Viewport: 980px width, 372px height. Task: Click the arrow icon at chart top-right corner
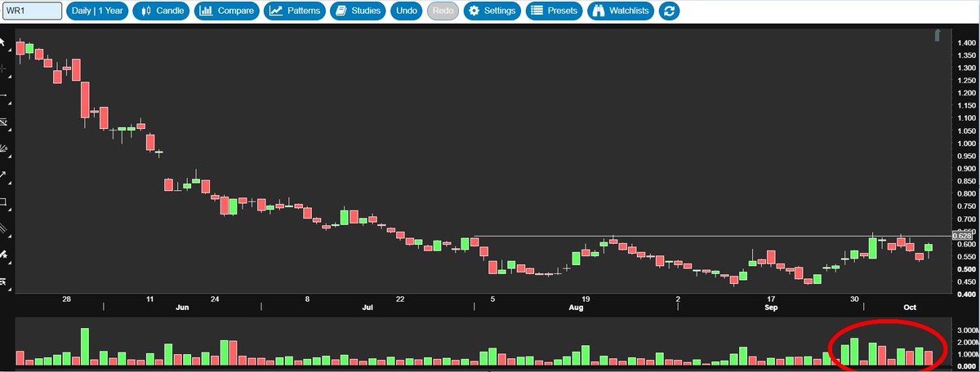point(938,34)
